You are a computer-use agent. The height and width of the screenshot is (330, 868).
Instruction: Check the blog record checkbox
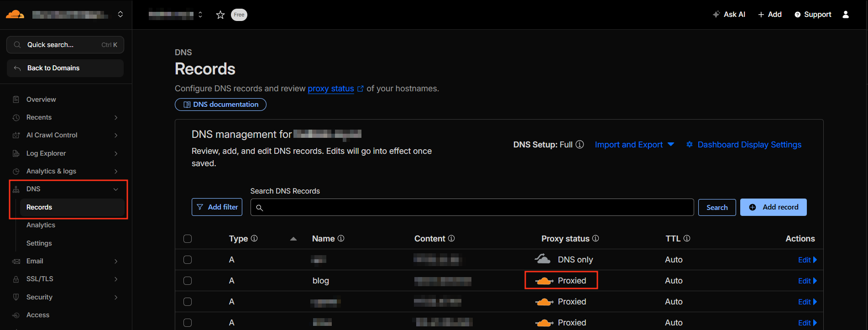[188, 281]
